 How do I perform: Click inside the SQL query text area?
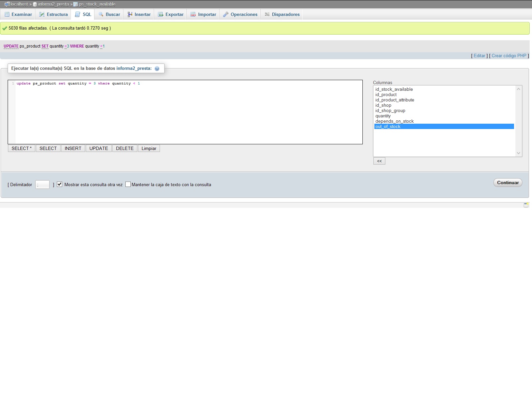(x=185, y=112)
